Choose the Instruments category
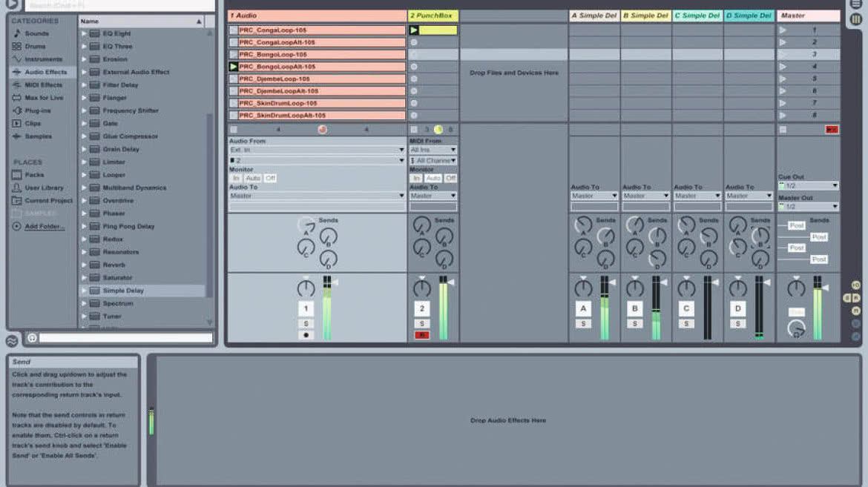This screenshot has height=487, width=868. (43, 59)
